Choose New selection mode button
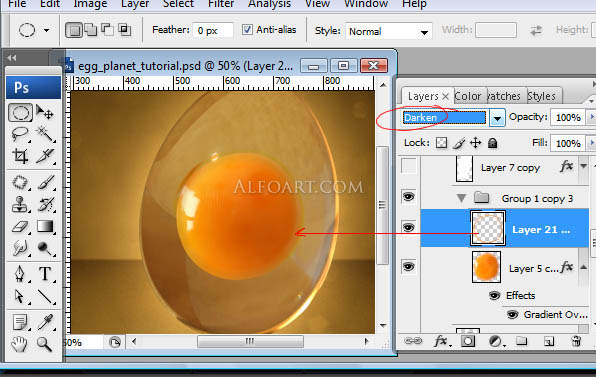The width and height of the screenshot is (596, 377). (x=74, y=30)
